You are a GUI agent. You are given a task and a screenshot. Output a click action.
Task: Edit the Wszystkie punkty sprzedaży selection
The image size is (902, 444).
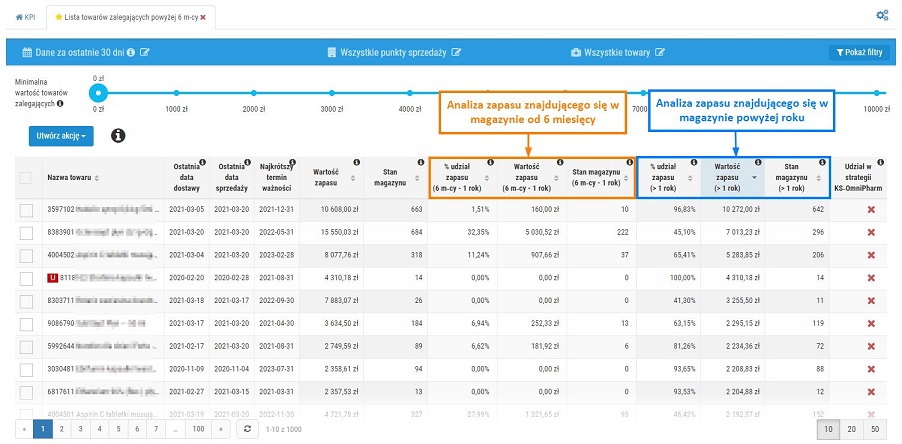[456, 52]
